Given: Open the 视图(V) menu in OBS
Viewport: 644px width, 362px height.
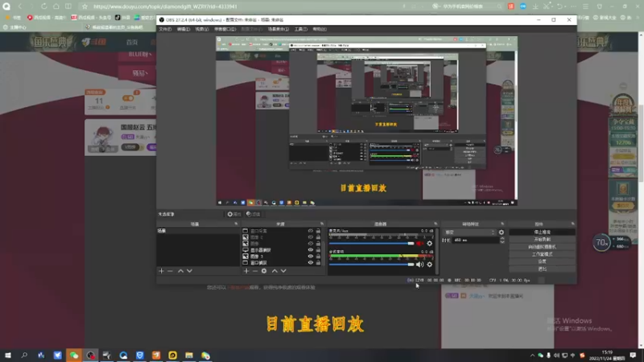Looking at the screenshot, I should point(202,29).
